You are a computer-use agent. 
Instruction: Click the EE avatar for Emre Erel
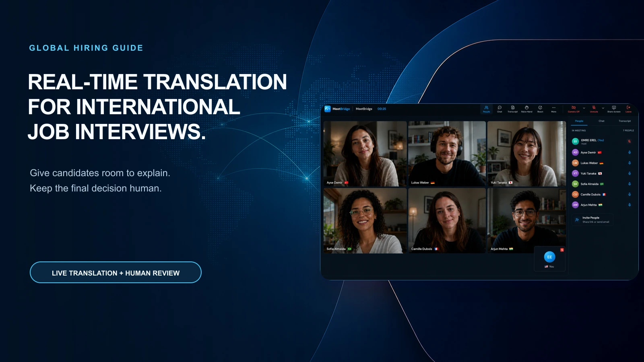[575, 141]
